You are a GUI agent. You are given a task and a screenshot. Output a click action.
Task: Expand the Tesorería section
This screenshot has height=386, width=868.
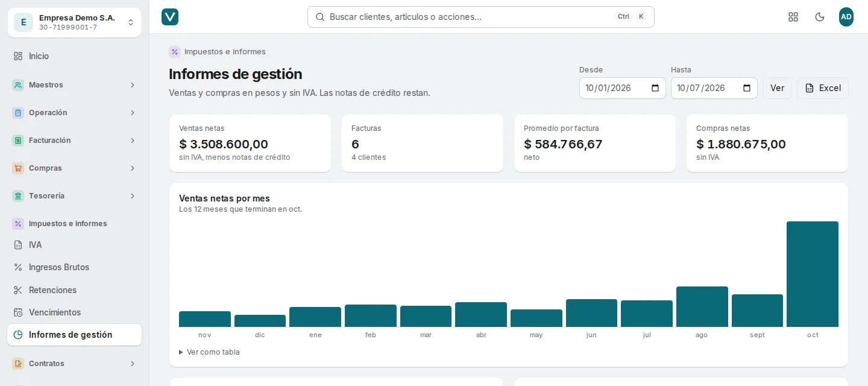click(x=74, y=196)
